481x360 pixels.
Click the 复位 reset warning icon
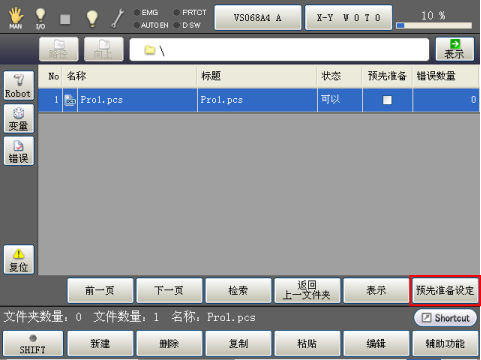tap(19, 260)
